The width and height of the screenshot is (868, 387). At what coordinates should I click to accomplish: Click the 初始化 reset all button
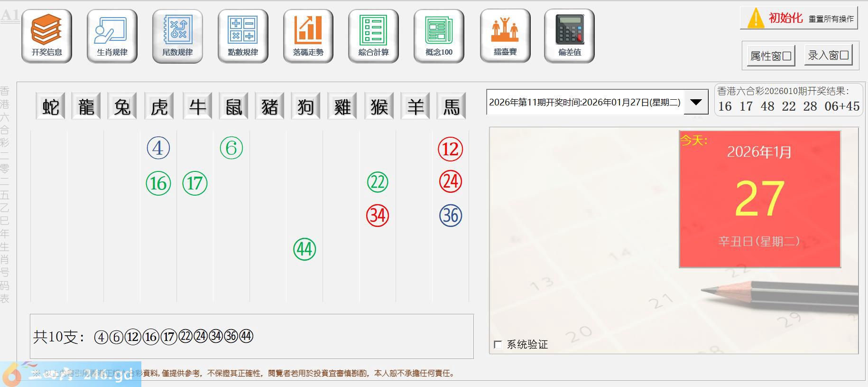pyautogui.click(x=799, y=19)
